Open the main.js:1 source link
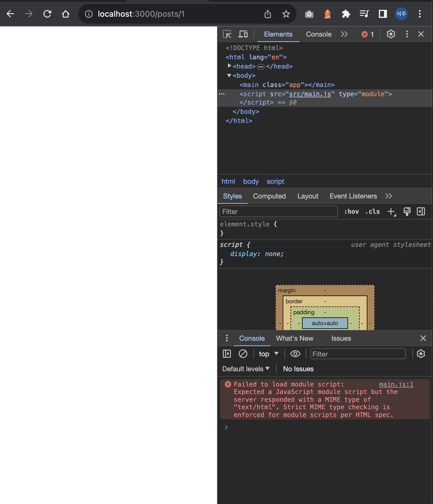Image resolution: width=433 pixels, height=504 pixels. click(x=396, y=384)
